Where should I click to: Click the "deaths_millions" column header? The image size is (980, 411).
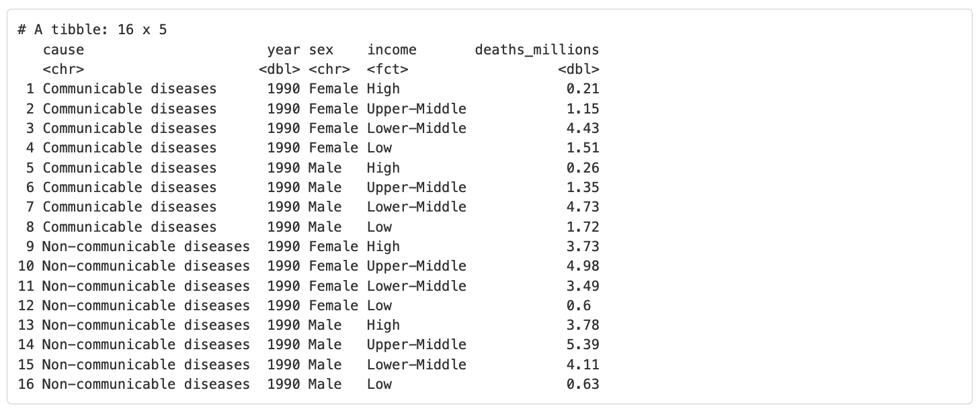536,50
